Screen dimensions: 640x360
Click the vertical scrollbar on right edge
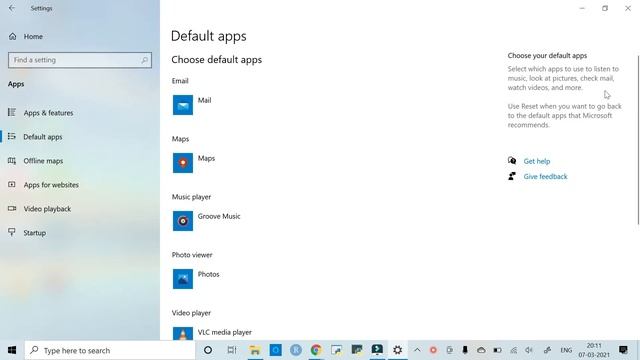pyautogui.click(x=638, y=139)
